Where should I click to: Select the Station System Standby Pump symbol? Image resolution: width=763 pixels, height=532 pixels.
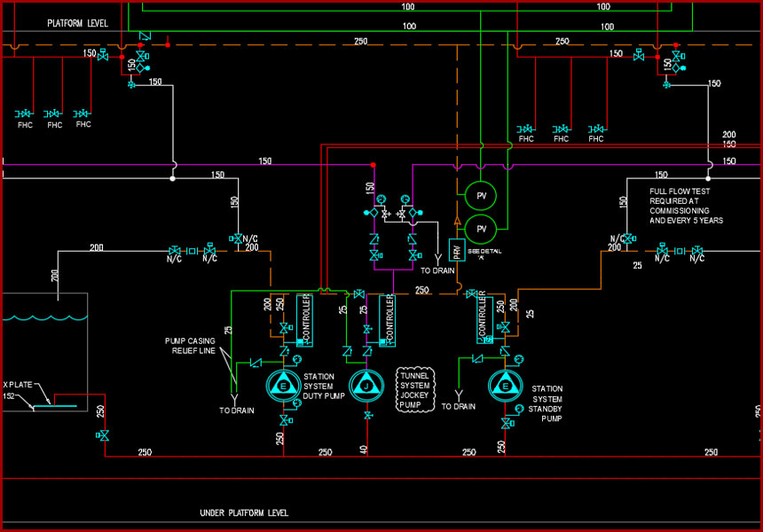506,386
